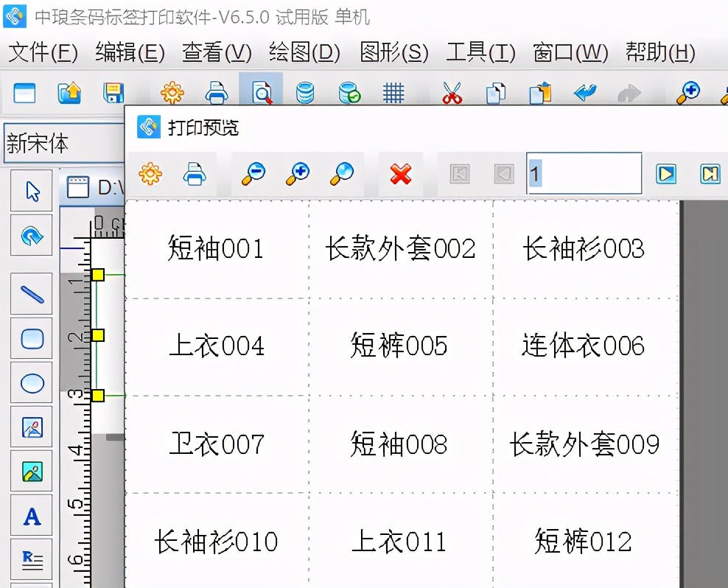
Task: Select the ellipse drawing tool
Action: 31,382
